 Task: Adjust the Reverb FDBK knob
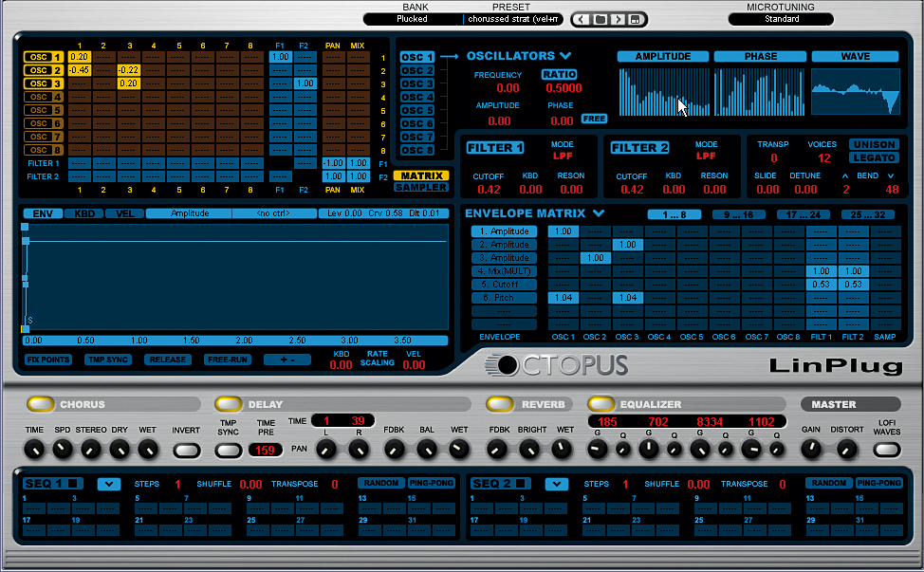498,450
